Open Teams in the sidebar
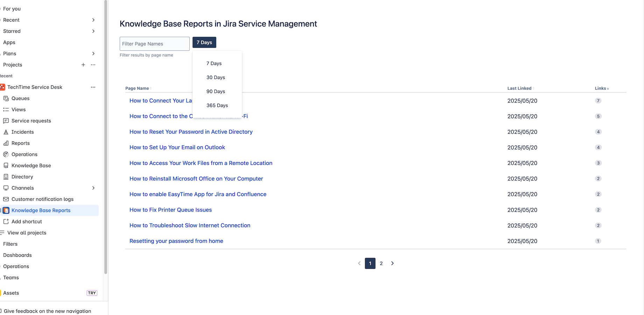 click(x=11, y=278)
